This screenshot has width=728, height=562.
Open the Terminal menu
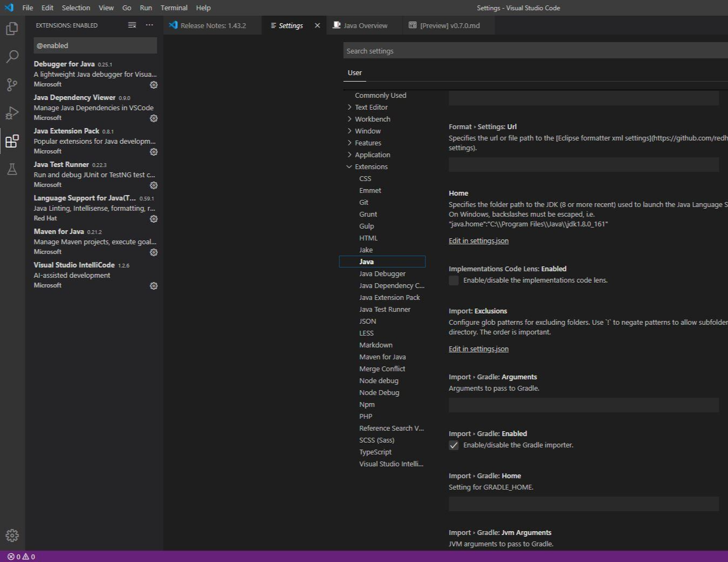pyautogui.click(x=174, y=8)
